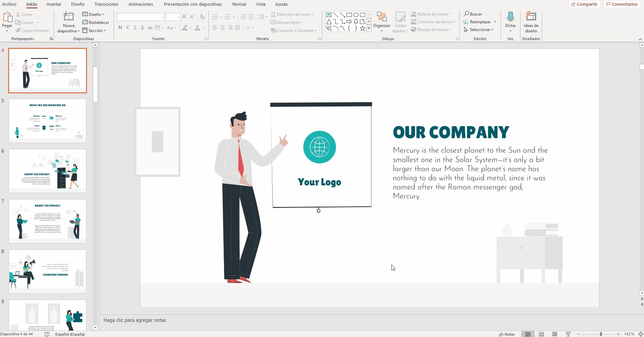Viewport: 644px width, 337px height.
Task: Select the text box shape in gallery
Action: pyautogui.click(x=329, y=15)
